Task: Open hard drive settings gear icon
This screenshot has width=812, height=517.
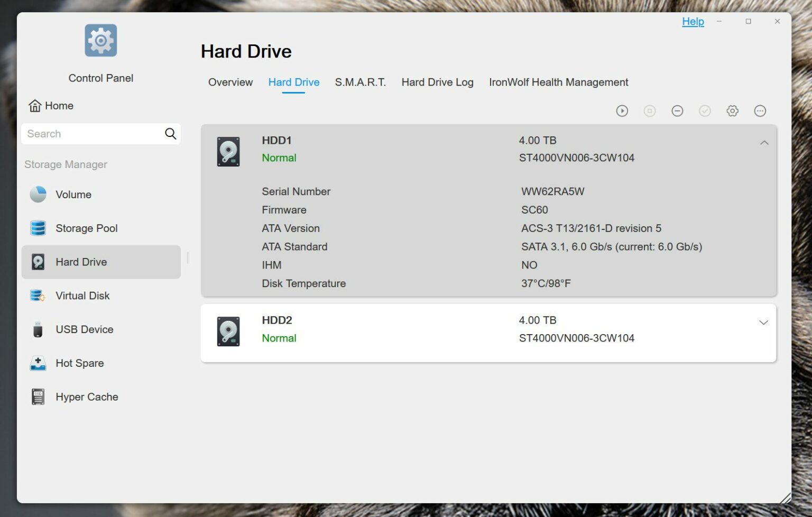Action: click(732, 111)
